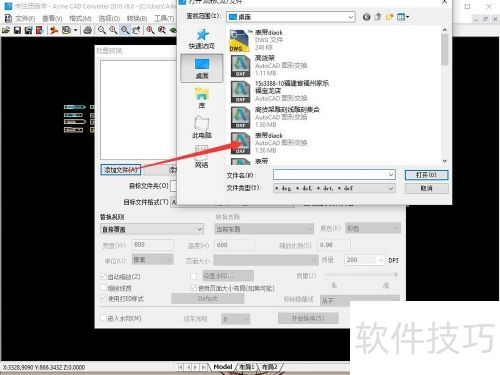Click the orange convert toolbar icon
500x375 pixels.
[x=54, y=30]
